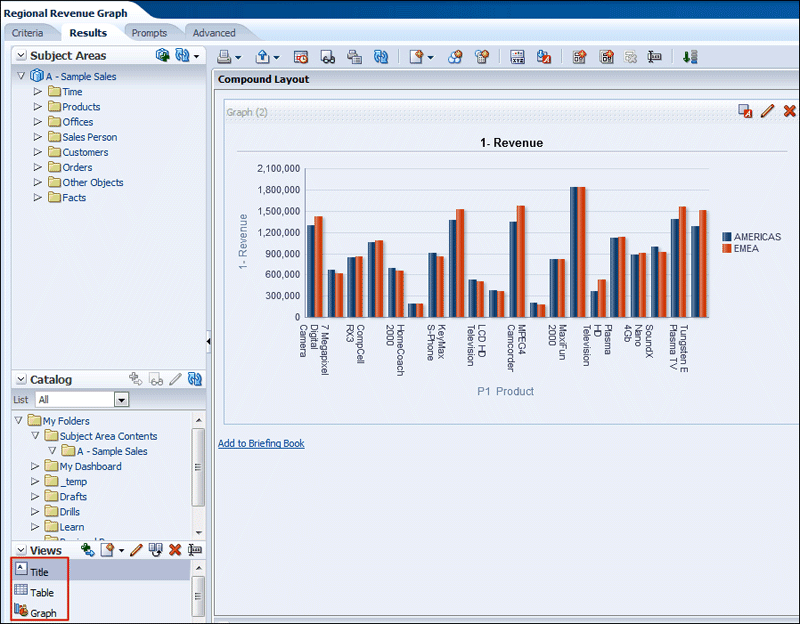
Task: Click the format container icon on Graph view
Action: pos(745,111)
